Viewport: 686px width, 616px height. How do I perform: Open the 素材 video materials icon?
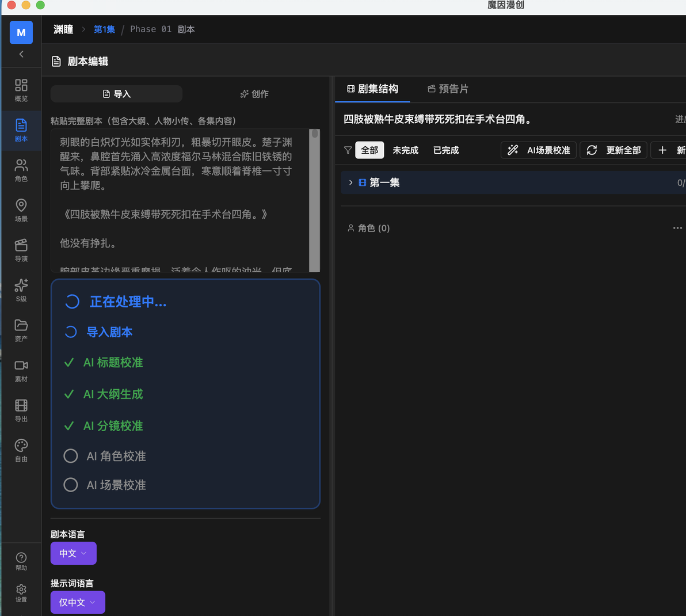(x=21, y=371)
